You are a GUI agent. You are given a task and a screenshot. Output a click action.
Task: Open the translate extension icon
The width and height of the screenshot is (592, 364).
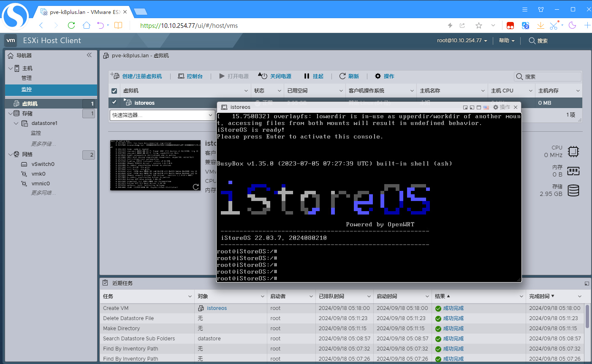[x=525, y=25]
